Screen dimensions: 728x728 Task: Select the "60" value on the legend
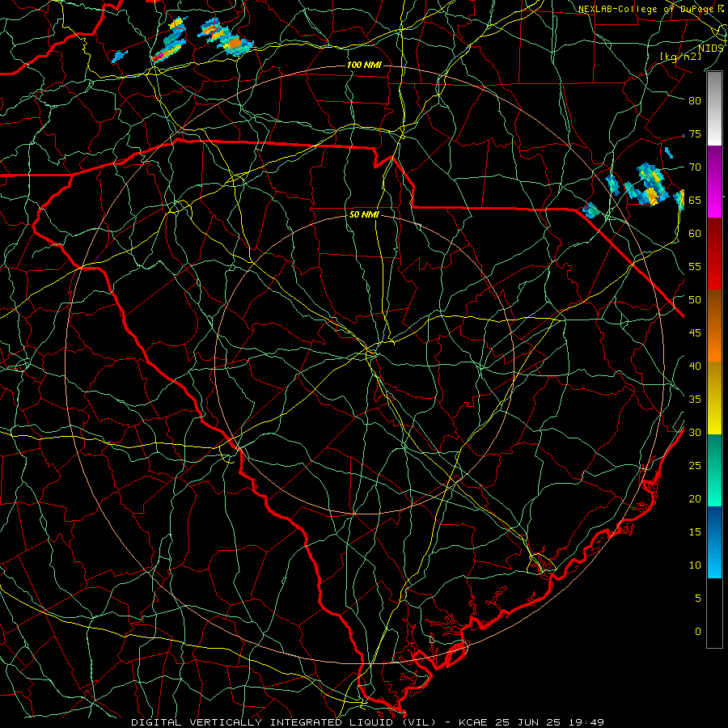point(695,234)
